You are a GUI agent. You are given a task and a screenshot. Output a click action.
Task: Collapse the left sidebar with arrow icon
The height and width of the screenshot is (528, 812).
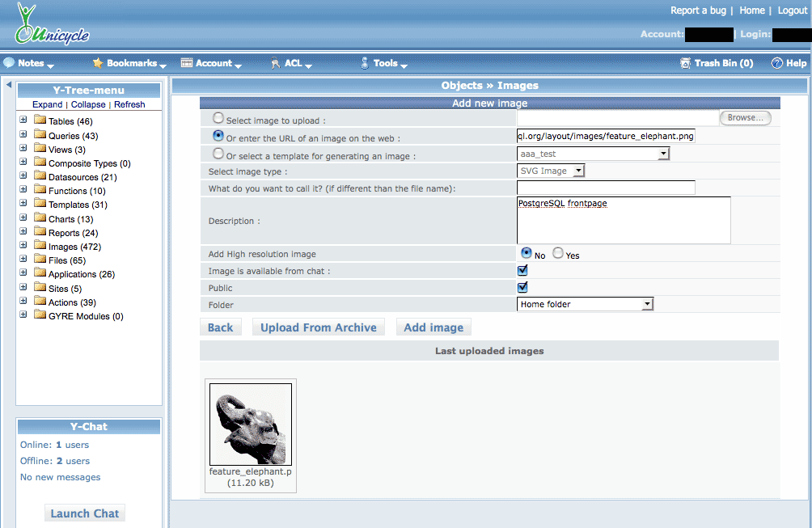[x=9, y=85]
